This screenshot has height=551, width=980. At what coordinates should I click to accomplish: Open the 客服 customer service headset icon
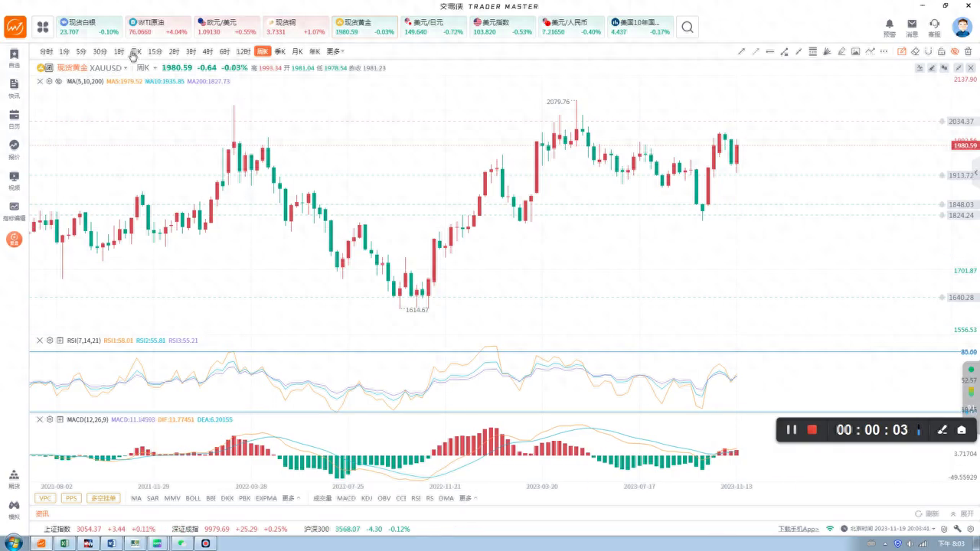click(x=934, y=28)
